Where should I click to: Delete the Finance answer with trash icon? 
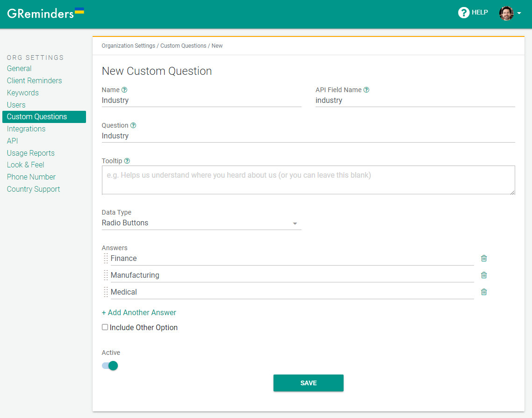[x=484, y=258]
